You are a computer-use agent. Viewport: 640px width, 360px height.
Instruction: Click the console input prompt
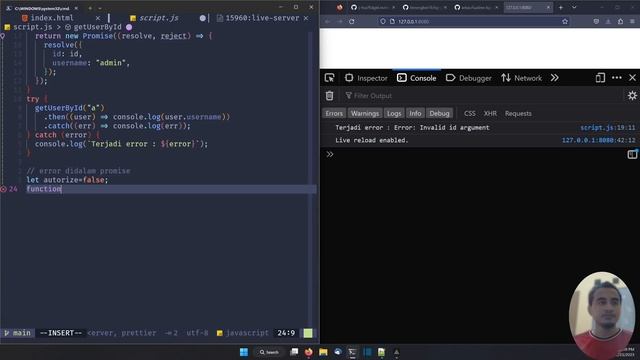pos(473,154)
